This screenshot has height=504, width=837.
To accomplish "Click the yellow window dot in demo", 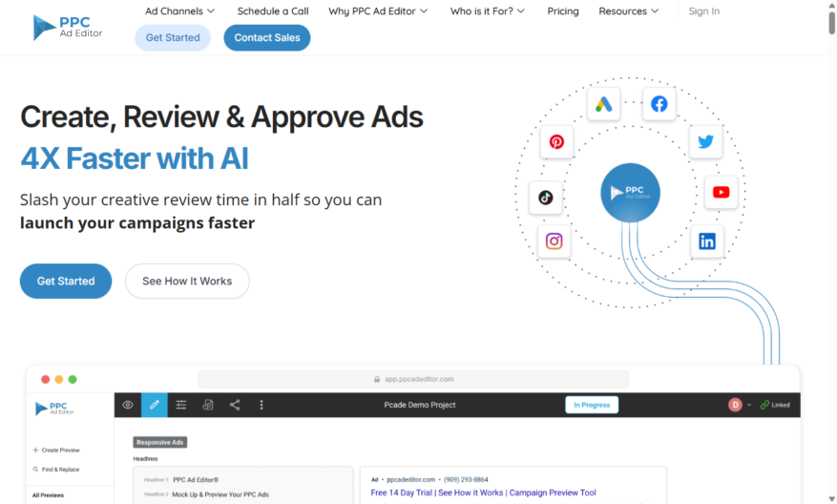I will [x=59, y=379].
